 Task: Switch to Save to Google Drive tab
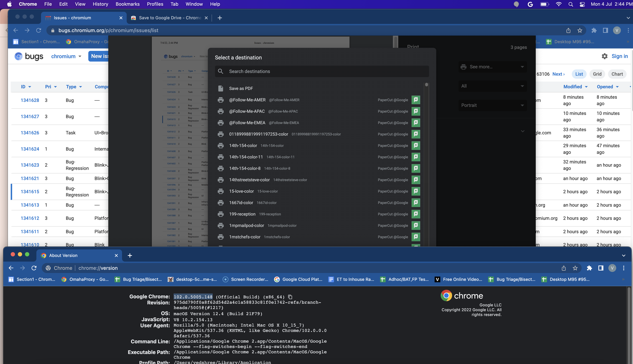tap(170, 18)
